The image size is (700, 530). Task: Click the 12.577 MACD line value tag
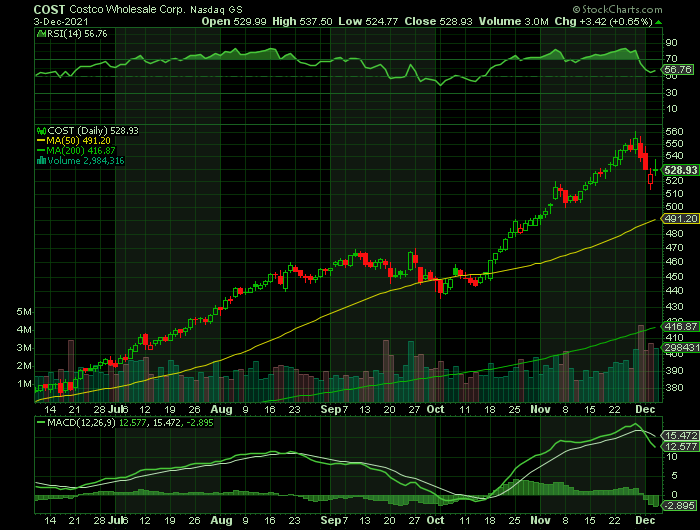pyautogui.click(x=680, y=447)
